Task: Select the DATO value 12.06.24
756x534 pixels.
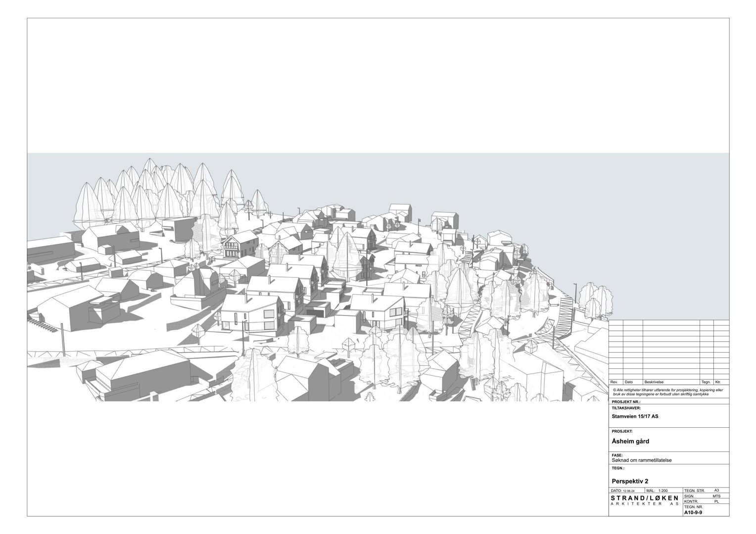Action: tap(629, 490)
